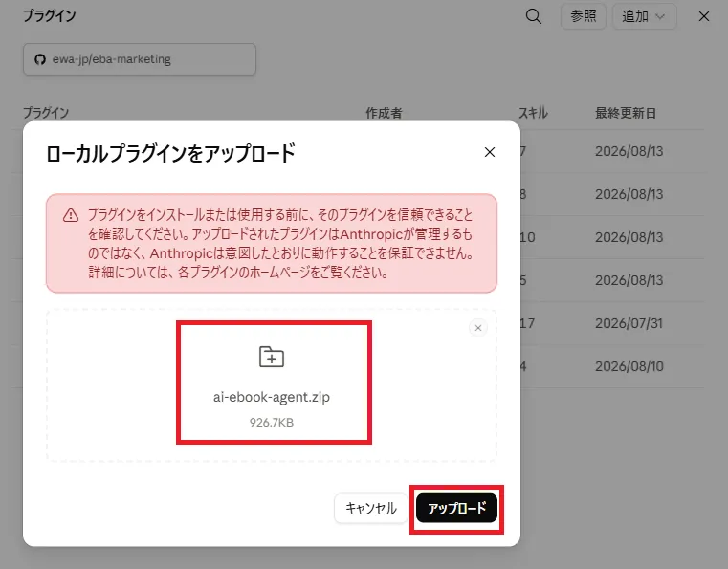This screenshot has height=569, width=728.
Task: Sort by 最終更新日 column header
Action: point(626,113)
